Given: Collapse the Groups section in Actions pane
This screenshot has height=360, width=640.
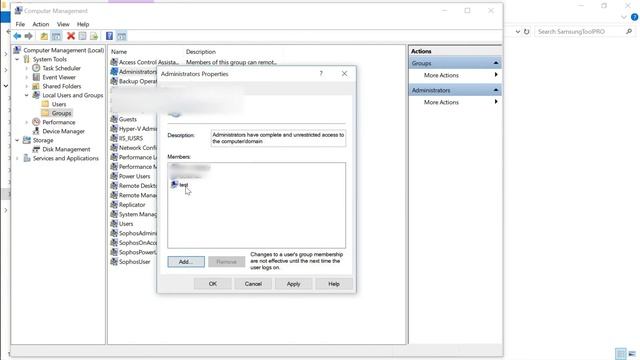Looking at the screenshot, I should 496,63.
